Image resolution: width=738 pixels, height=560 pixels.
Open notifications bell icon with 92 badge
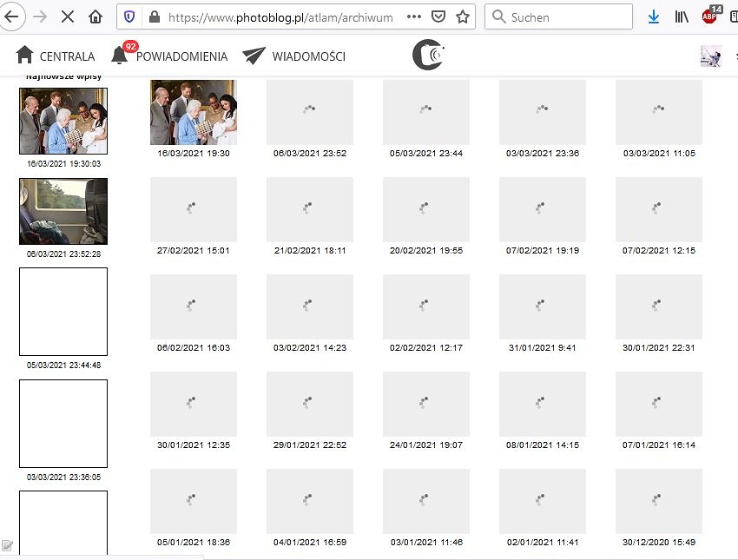pos(122,54)
